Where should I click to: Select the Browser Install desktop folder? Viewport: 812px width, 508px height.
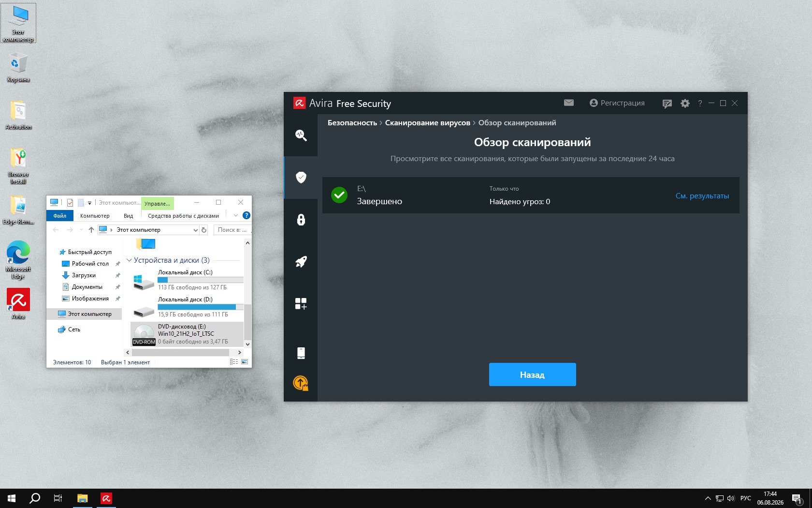18,166
